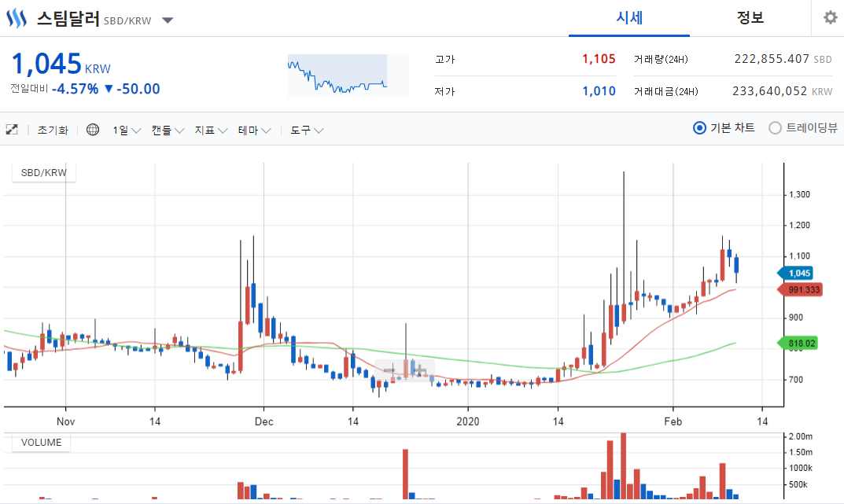The width and height of the screenshot is (844, 504).
Task: Click the red 991.333 moving average tag
Action: click(800, 290)
